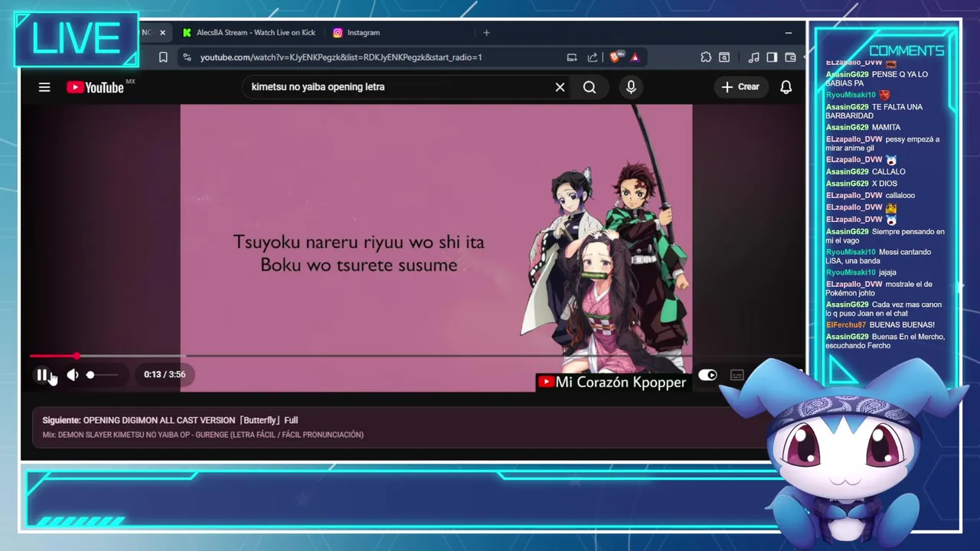
Task: Click chat message 'Messi cantando LiSA, una banda'
Action: [878, 256]
